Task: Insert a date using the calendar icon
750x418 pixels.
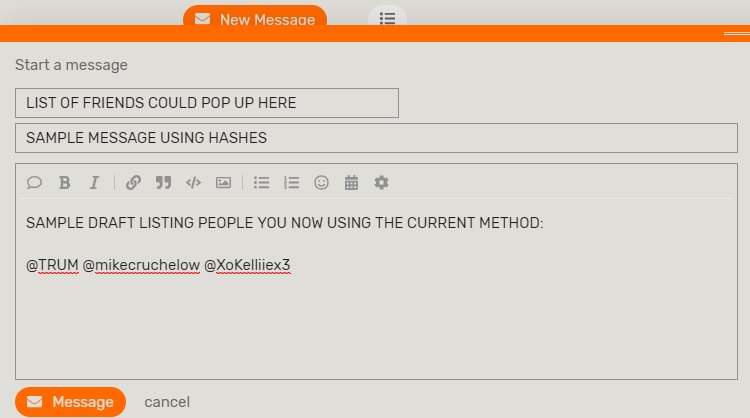Action: tap(351, 183)
